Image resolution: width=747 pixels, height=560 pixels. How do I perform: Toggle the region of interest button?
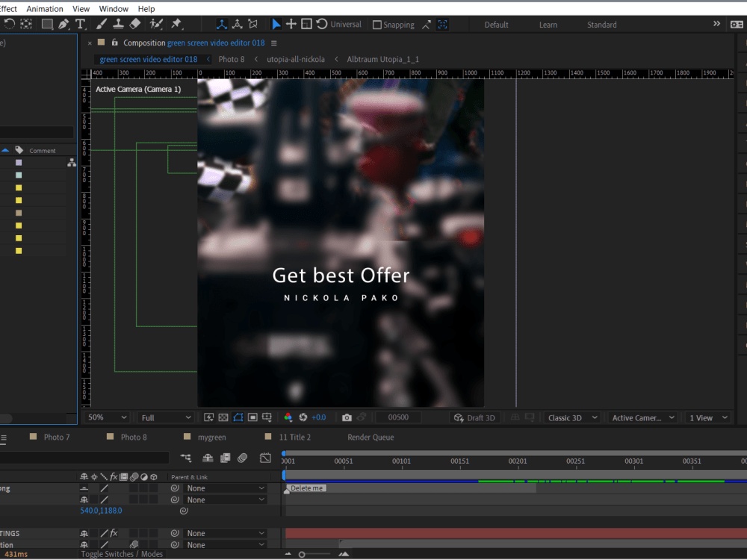(252, 417)
